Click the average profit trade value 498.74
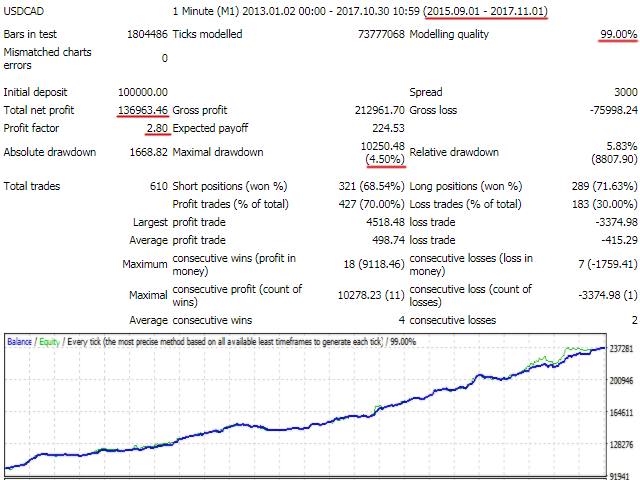The height and width of the screenshot is (480, 640). (x=388, y=240)
